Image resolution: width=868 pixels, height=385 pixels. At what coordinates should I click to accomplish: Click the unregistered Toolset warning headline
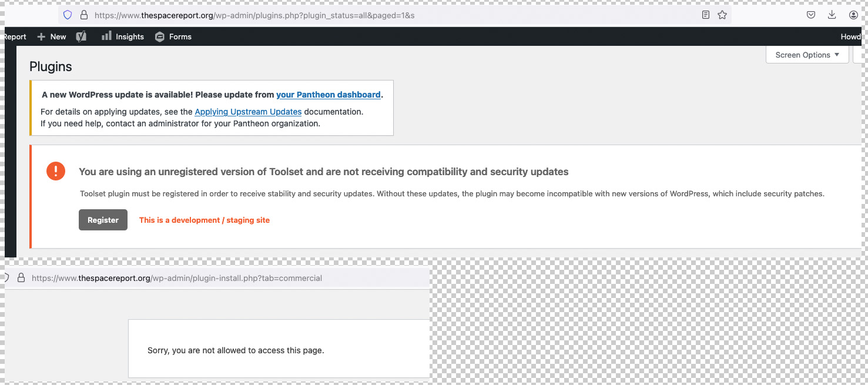(324, 172)
